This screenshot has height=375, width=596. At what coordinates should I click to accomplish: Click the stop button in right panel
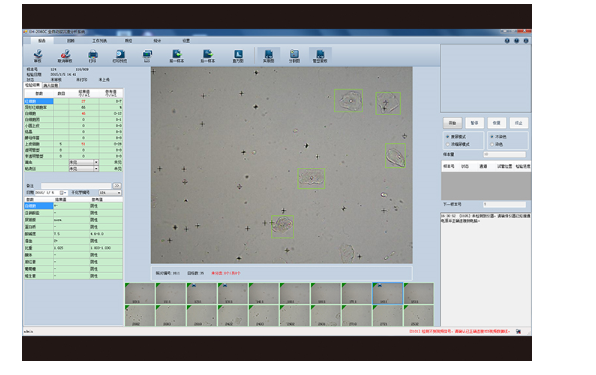(x=518, y=123)
